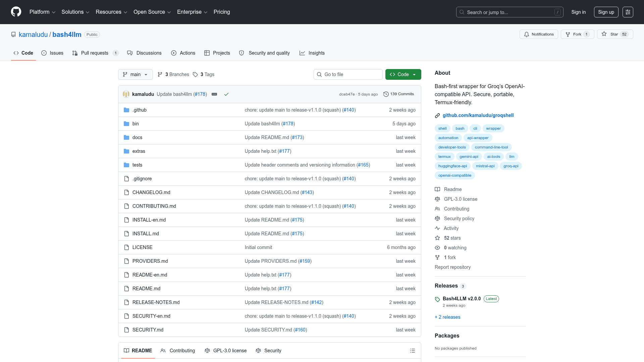The image size is (644, 362).
Task: Open the Insights tab
Action: [x=312, y=53]
